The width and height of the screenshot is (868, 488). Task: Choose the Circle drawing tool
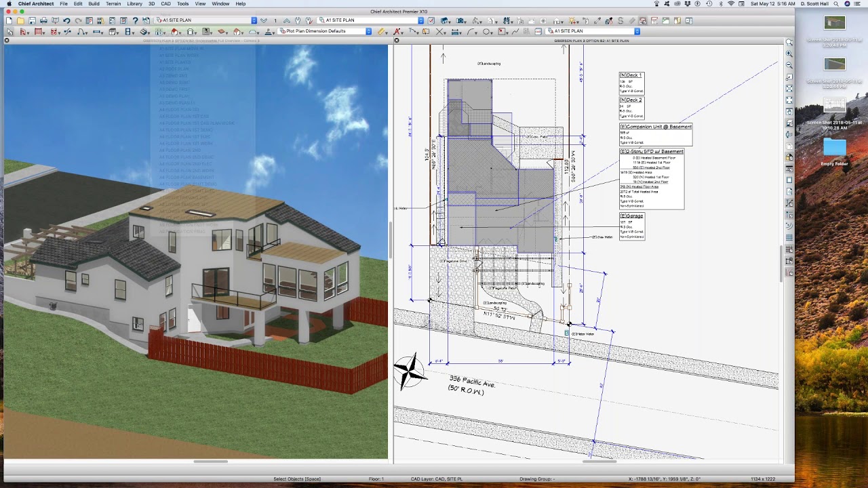point(486,31)
